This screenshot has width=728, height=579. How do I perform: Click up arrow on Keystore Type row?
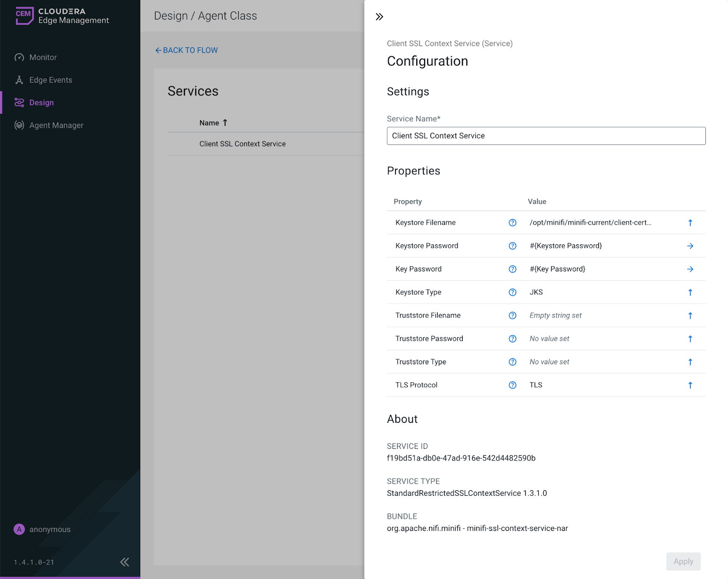690,292
